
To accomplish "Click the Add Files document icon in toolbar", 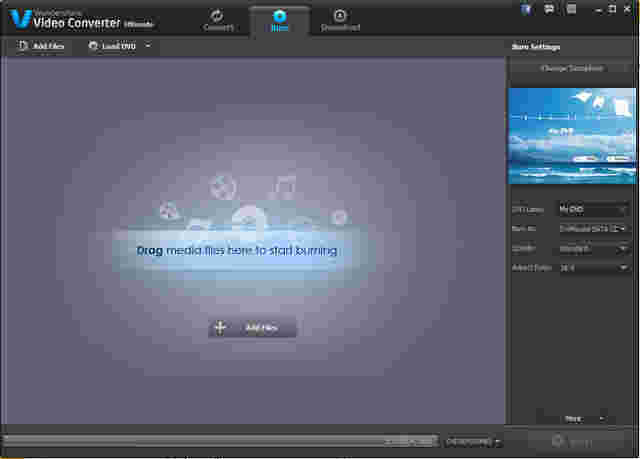I will pyautogui.click(x=23, y=46).
